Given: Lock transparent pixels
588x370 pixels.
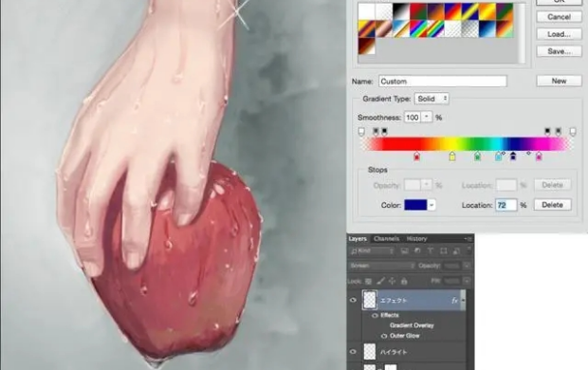Looking at the screenshot, I should point(368,281).
